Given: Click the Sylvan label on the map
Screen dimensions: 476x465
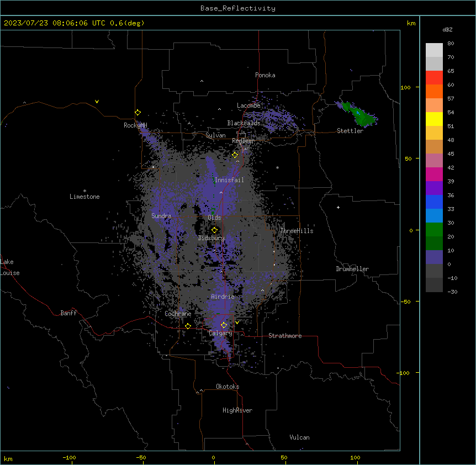Looking at the screenshot, I should point(215,135).
